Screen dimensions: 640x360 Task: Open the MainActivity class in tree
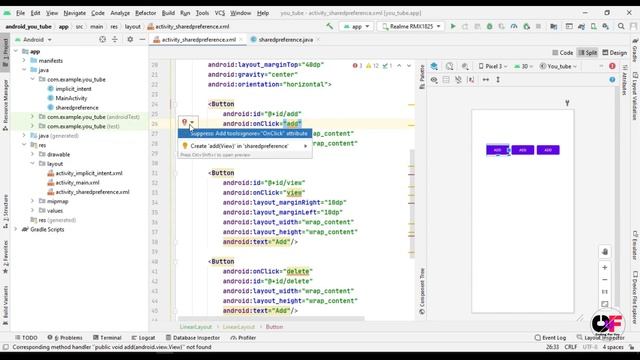coord(71,98)
